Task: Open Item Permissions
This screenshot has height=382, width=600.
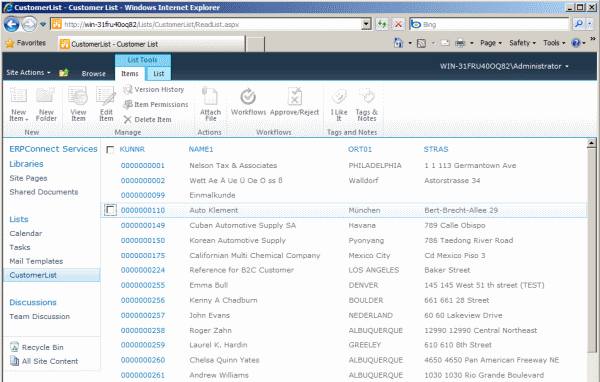Action: click(x=156, y=104)
